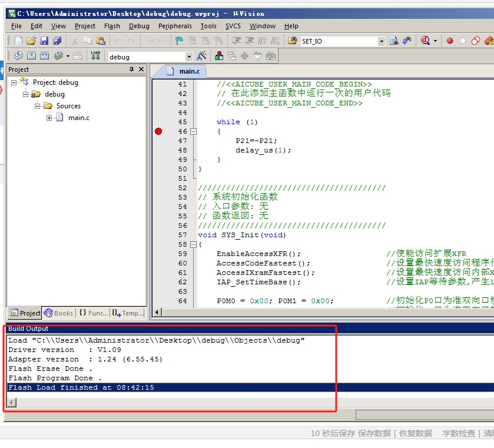Open the Peripherals menu
494x448 pixels.
175,26
